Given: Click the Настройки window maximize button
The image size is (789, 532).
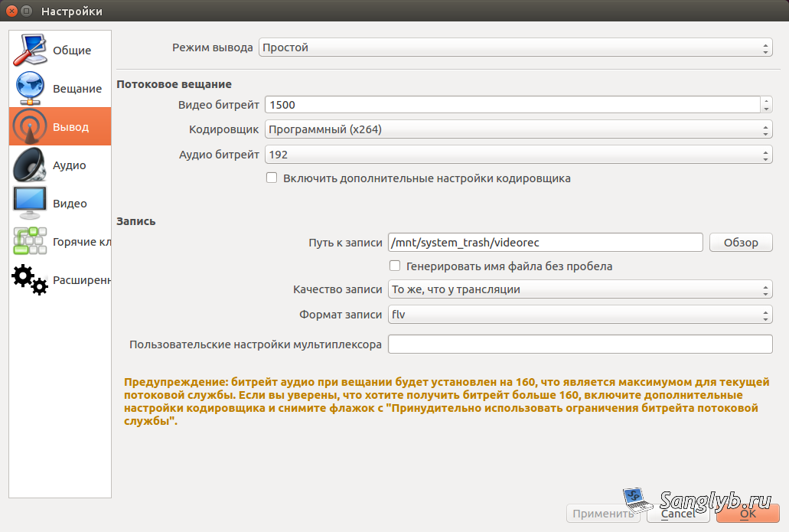Looking at the screenshot, I should click(x=28, y=11).
